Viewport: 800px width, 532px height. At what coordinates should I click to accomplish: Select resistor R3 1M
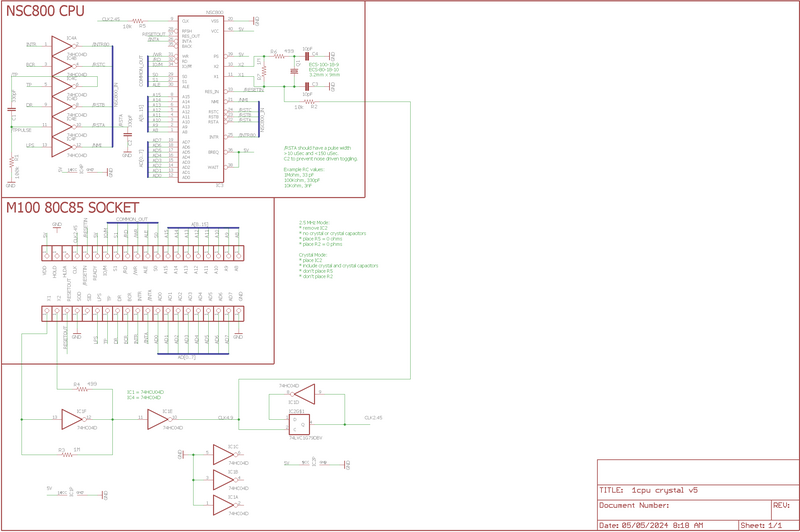point(67,454)
